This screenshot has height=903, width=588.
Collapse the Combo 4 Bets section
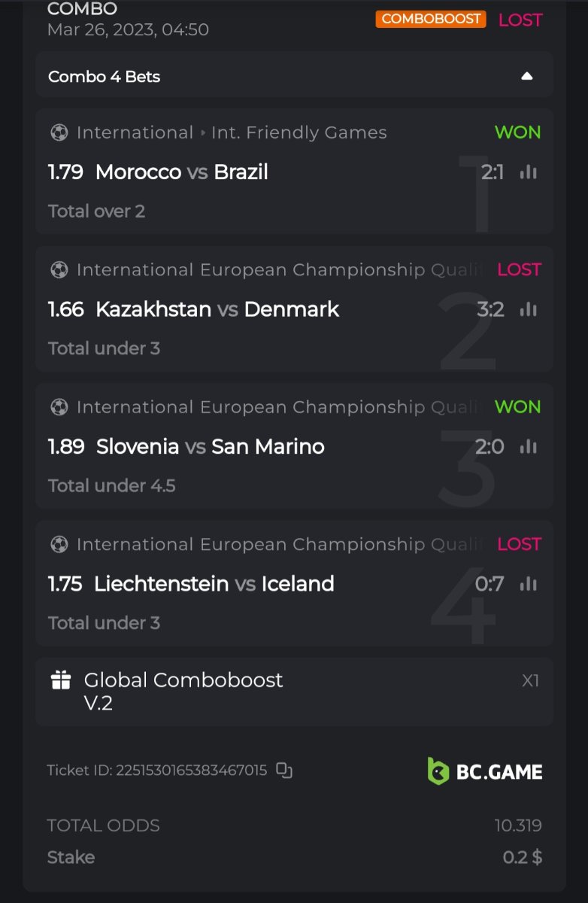tap(527, 76)
